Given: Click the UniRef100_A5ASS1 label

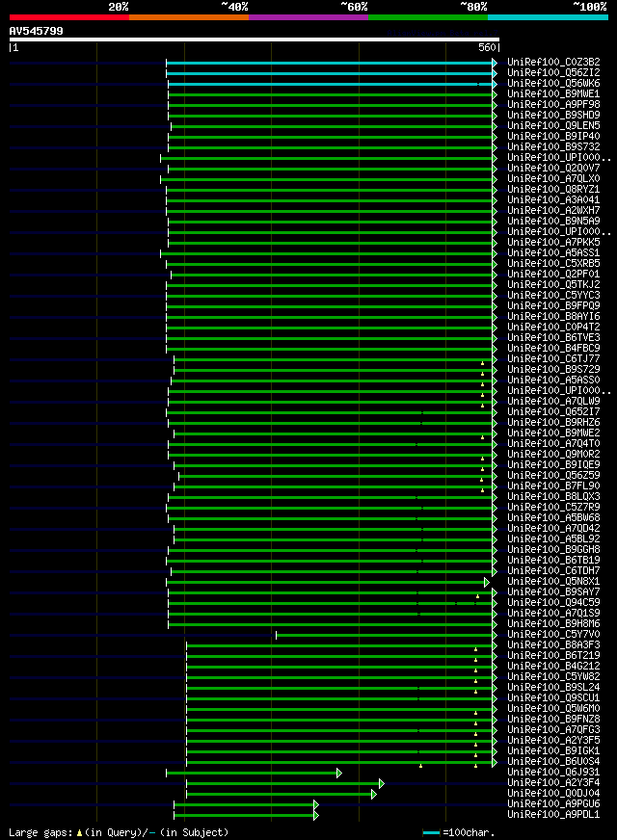Looking at the screenshot, I should (553, 252).
